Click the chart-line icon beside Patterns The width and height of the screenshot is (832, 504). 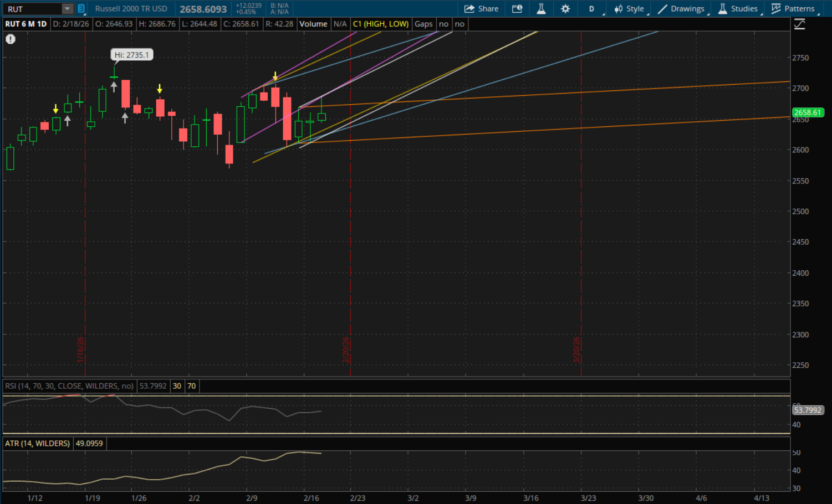click(776, 9)
